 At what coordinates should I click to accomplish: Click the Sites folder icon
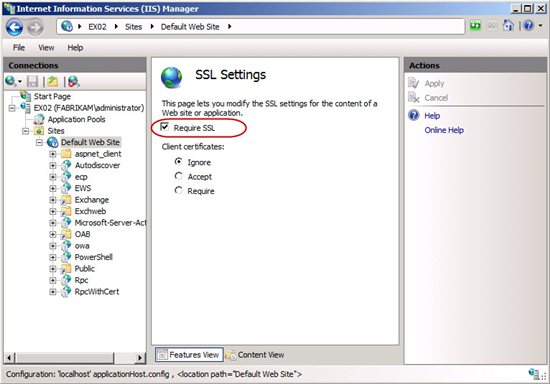click(39, 131)
